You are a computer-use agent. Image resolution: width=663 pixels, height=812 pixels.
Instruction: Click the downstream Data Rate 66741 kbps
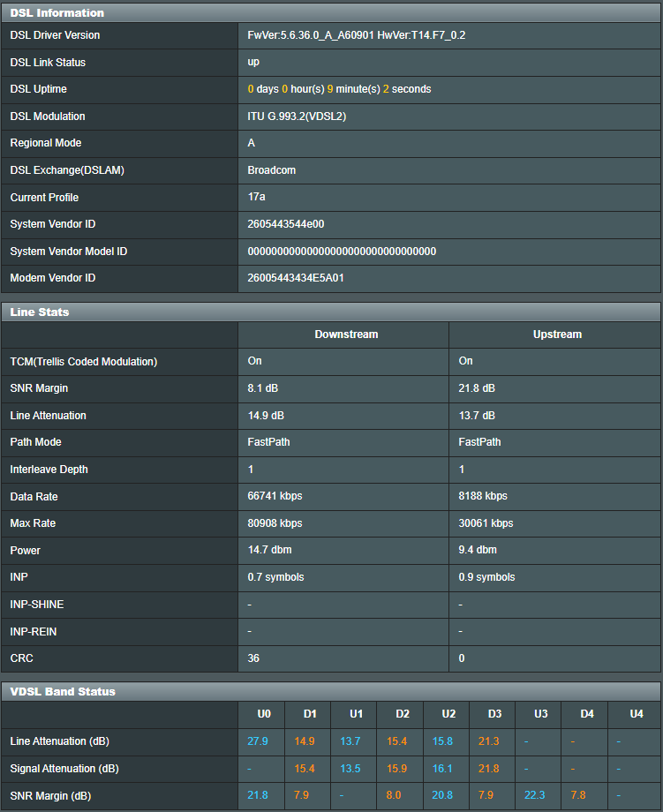click(275, 496)
